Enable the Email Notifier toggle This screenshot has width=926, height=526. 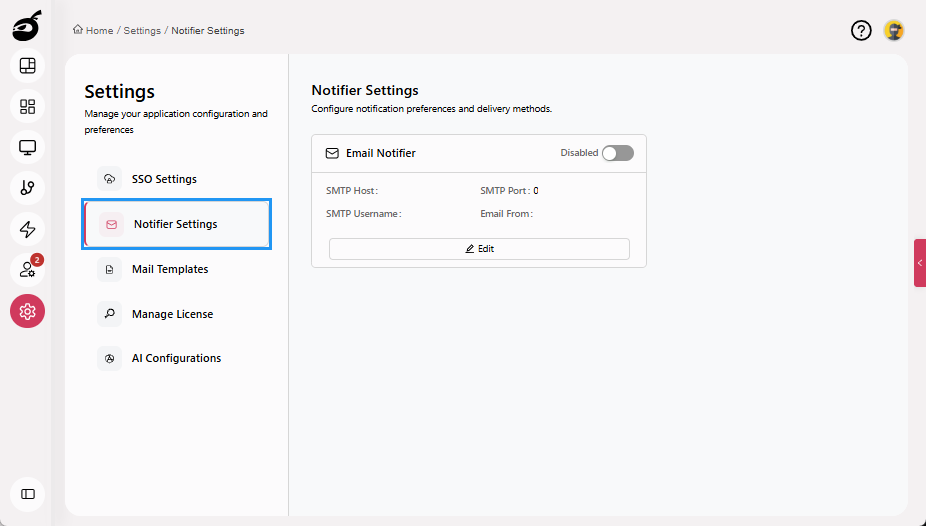click(x=618, y=153)
